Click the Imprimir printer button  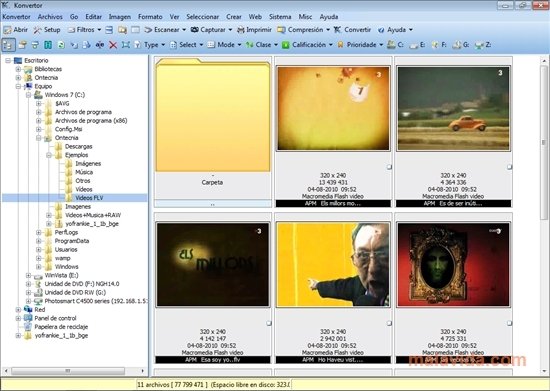pos(255,30)
